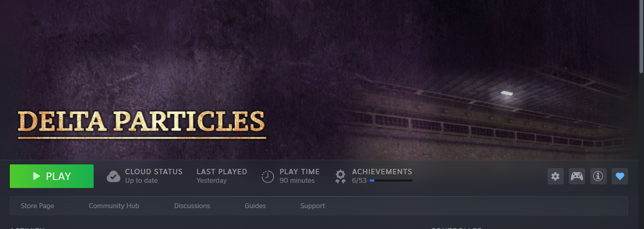Screen dimensions: 644x229
Task: Click the LAST PLAYED Yesterday label
Action: pos(222,176)
